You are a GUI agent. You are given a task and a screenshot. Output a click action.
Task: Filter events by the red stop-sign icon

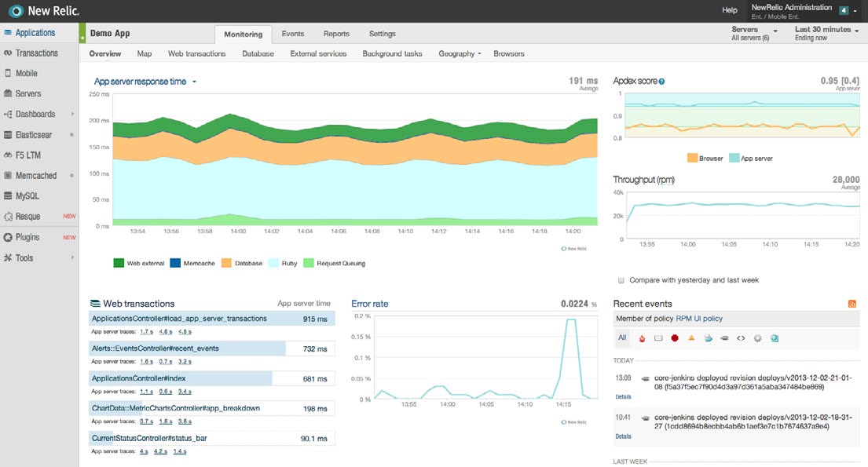click(675, 338)
